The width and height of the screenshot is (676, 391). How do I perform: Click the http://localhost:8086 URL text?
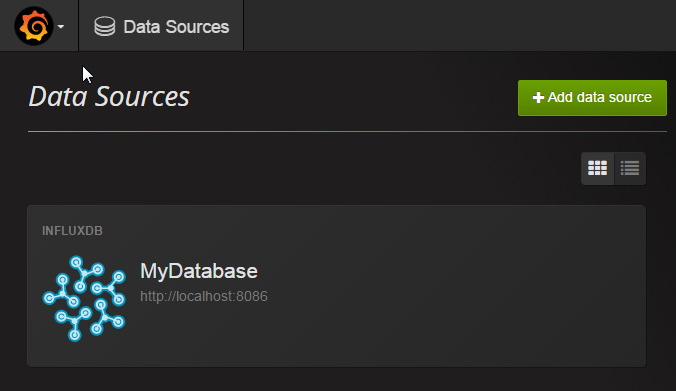point(203,296)
